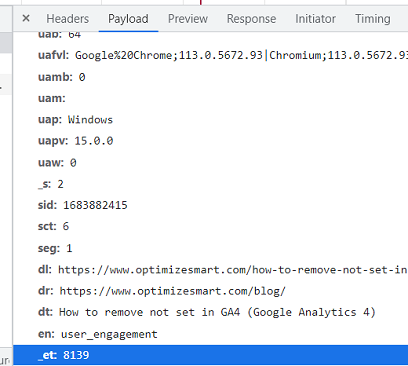
Task: Switch to the Headers tab
Action: click(68, 19)
